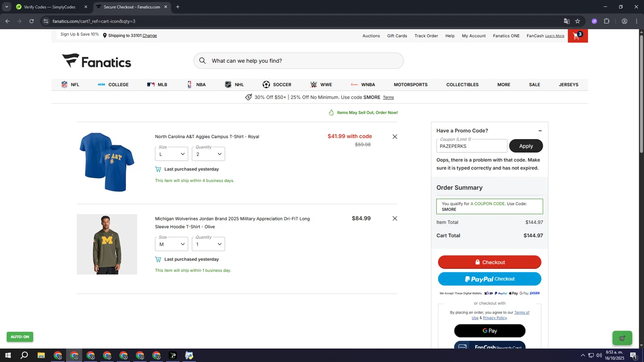644x362 pixels.
Task: Show hidden system tray icons
Action: coord(583,355)
